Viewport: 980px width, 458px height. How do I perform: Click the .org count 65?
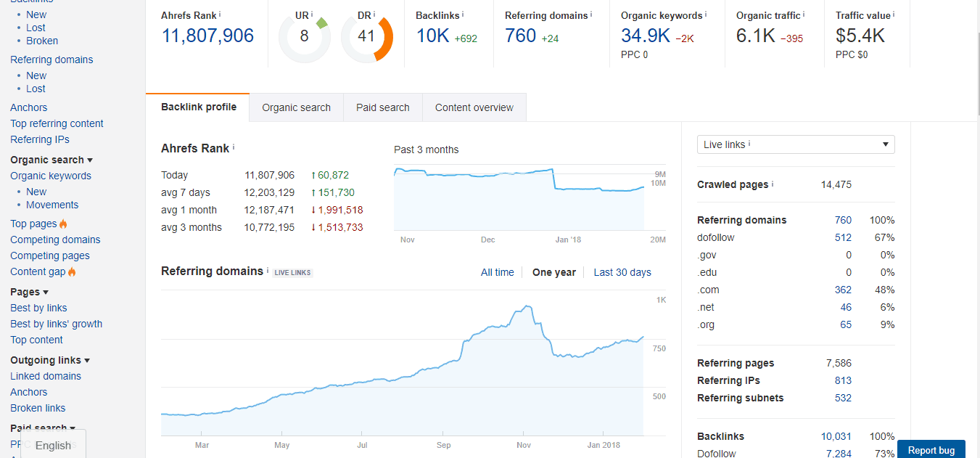846,324
